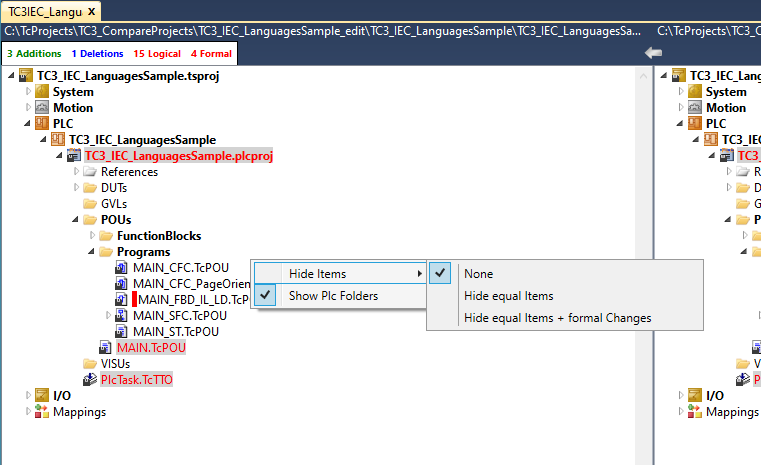
Task: Click the 15 Logical filter label
Action: [157, 53]
